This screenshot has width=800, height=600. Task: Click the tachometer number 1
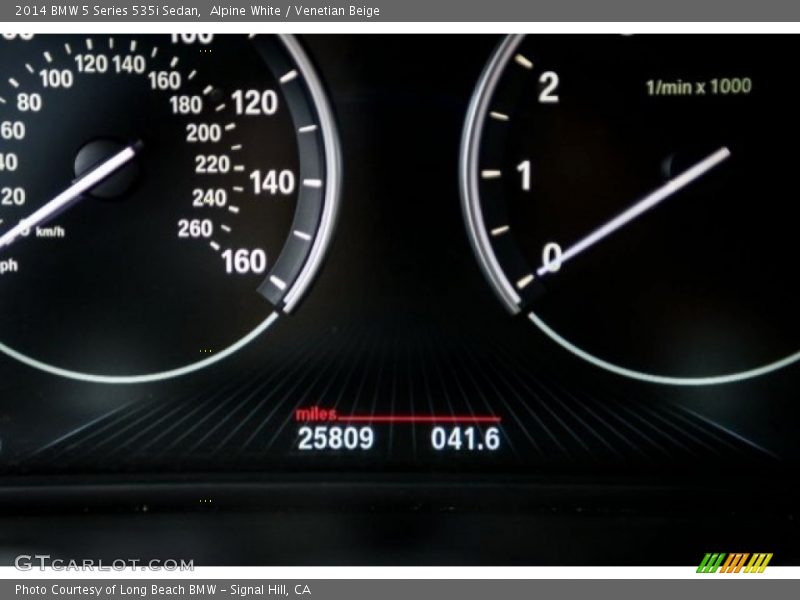click(524, 176)
